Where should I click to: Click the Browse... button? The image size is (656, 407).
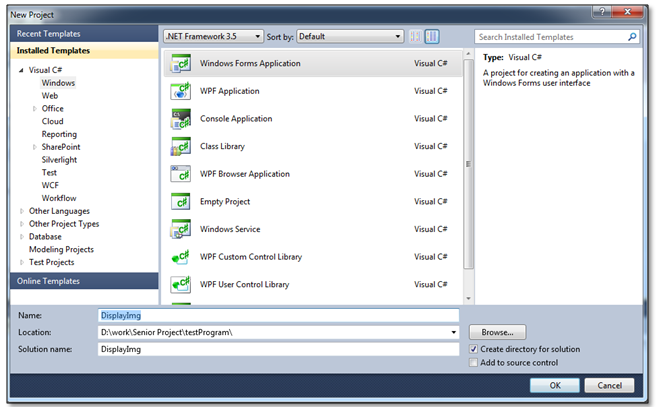[x=497, y=332]
